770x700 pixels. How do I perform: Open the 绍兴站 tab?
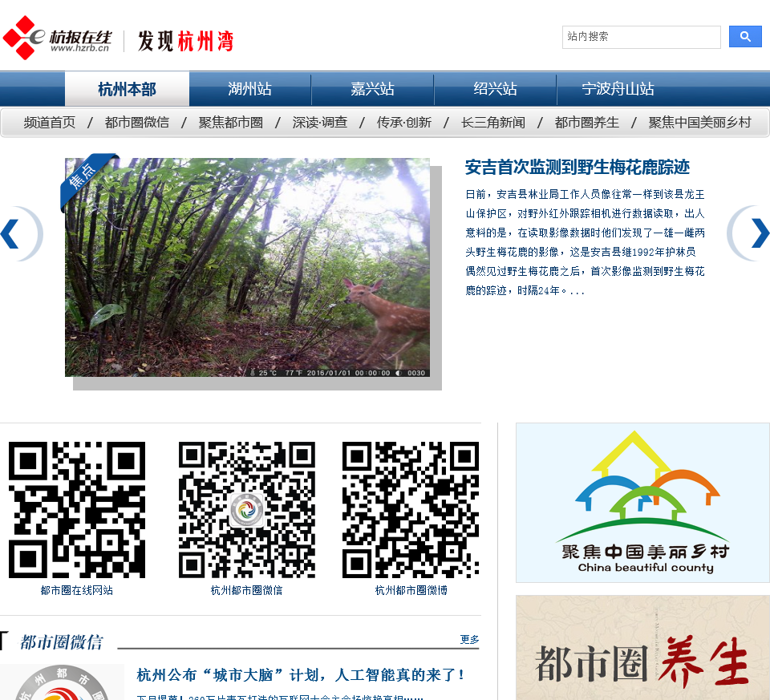495,89
